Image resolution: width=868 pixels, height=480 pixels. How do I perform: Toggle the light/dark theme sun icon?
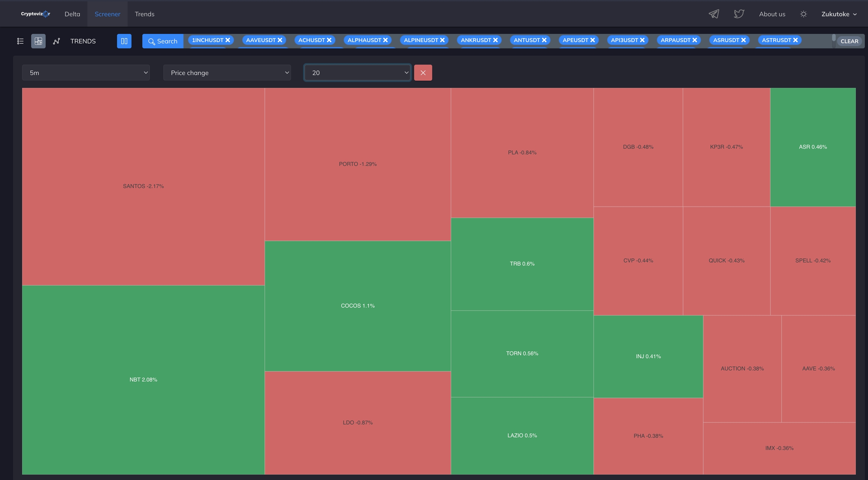click(x=804, y=14)
